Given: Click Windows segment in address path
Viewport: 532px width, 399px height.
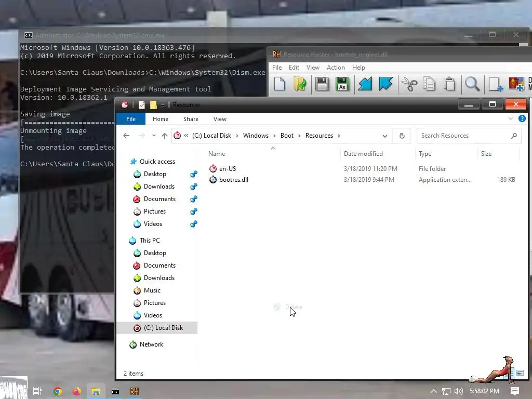Looking at the screenshot, I should click(256, 136).
